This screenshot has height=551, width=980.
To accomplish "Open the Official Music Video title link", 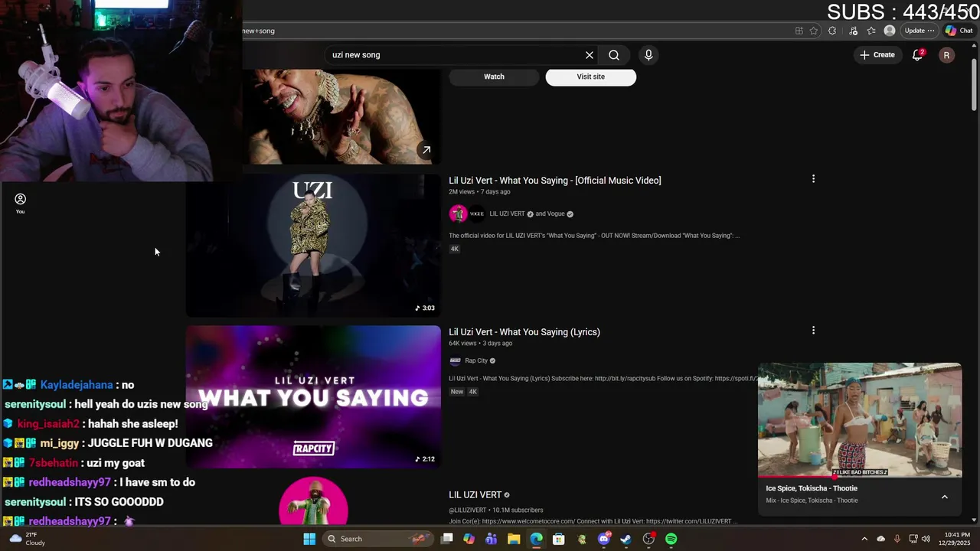I will (x=555, y=181).
